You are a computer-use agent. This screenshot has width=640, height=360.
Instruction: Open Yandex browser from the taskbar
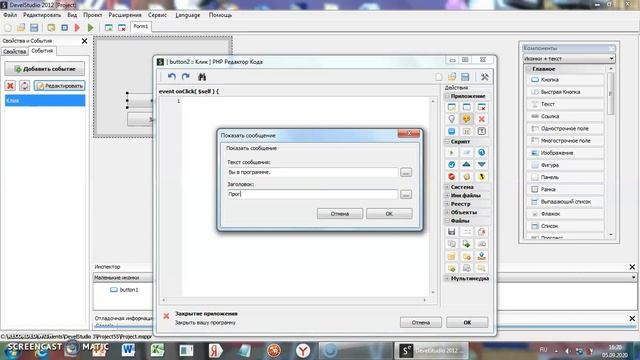click(x=302, y=350)
